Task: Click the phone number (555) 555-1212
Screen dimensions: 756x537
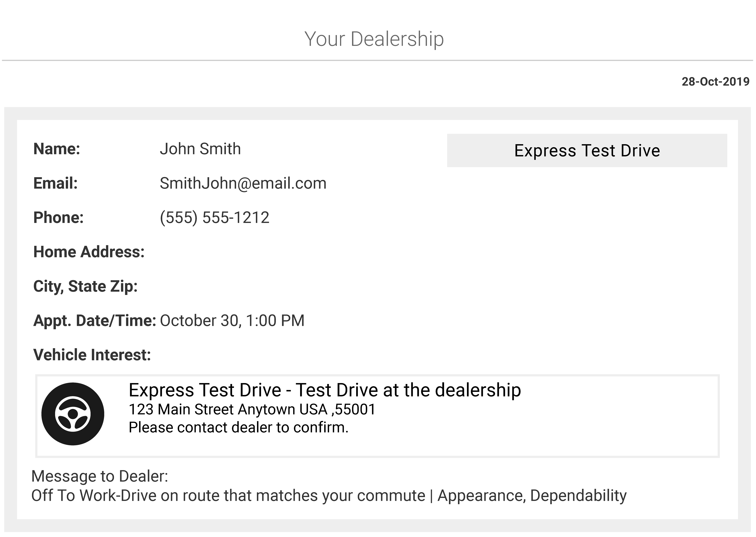Action: click(x=214, y=217)
